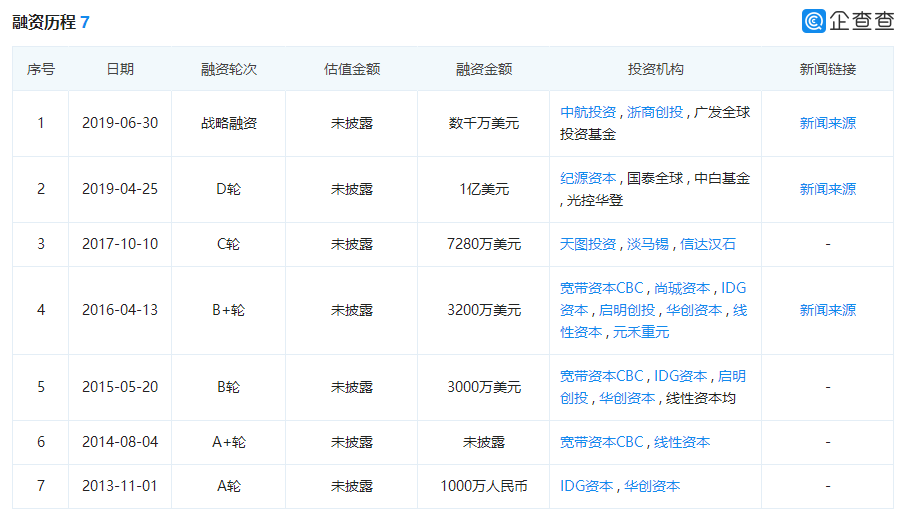906x519 pixels.
Task: Open the 淡马锡 investor link
Action: click(x=648, y=244)
